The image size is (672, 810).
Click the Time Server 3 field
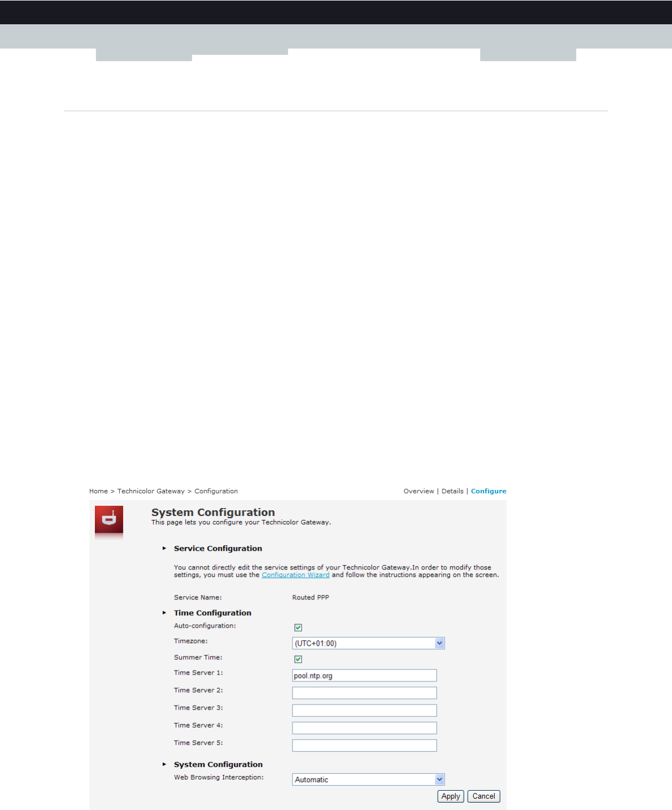tap(364, 711)
